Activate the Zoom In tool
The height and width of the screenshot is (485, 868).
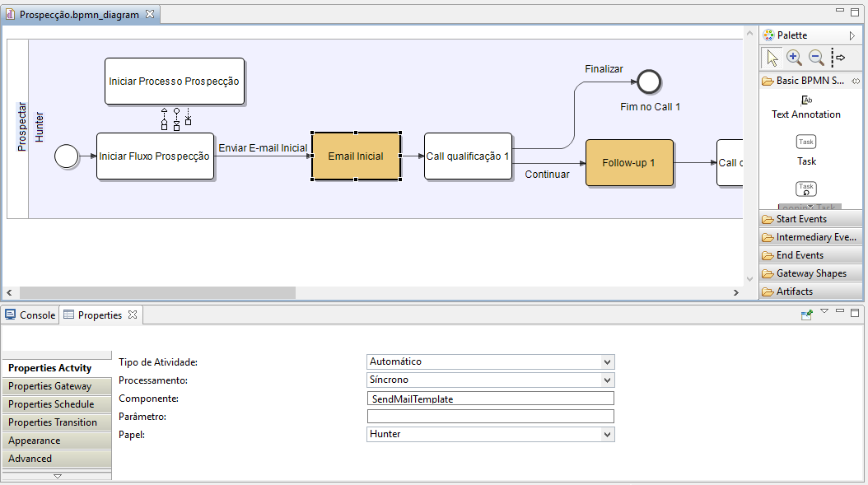click(x=794, y=58)
